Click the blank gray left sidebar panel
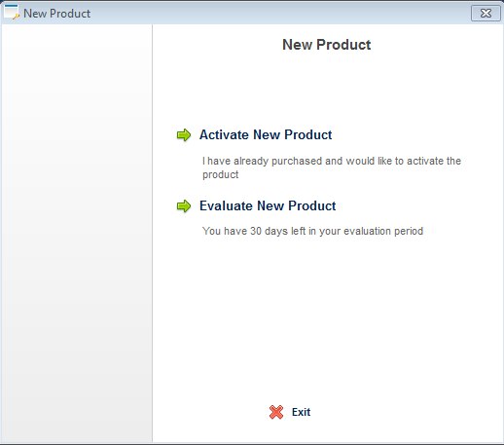Viewport: 504px width, 445px height. [x=77, y=234]
